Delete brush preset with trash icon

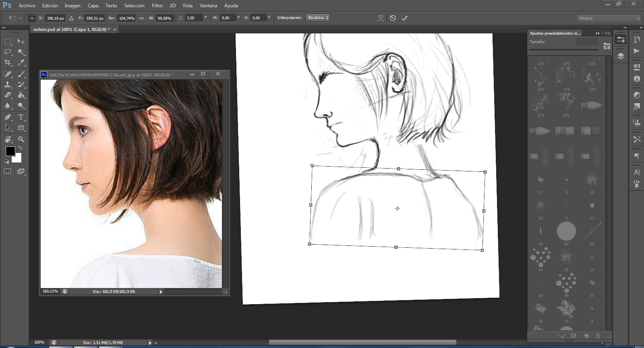(x=598, y=336)
